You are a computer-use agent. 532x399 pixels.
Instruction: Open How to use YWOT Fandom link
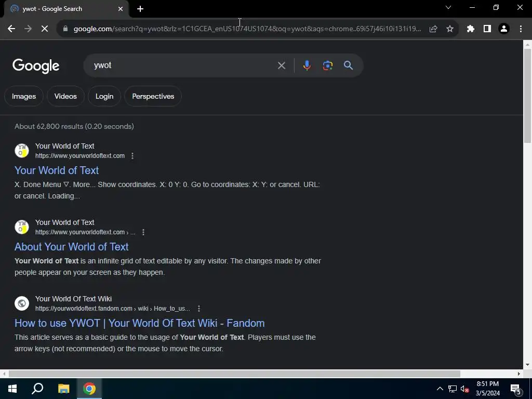[x=139, y=323]
